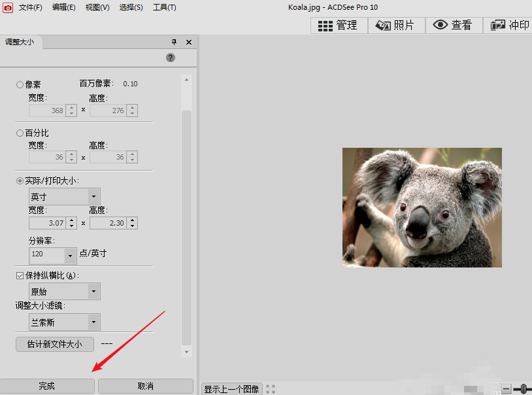Click the pixel height field showing 276
The image size is (532, 395).
(108, 111)
